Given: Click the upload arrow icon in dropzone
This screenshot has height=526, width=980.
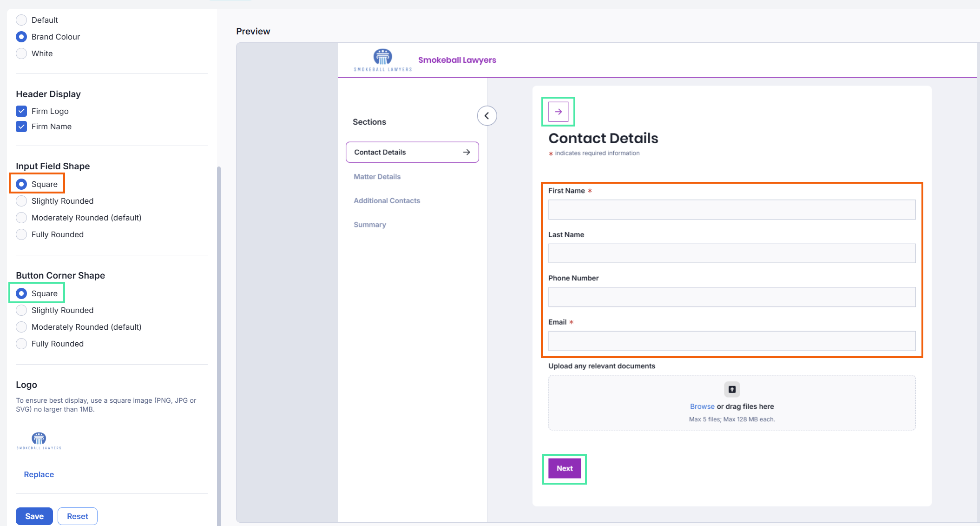Looking at the screenshot, I should coord(732,389).
